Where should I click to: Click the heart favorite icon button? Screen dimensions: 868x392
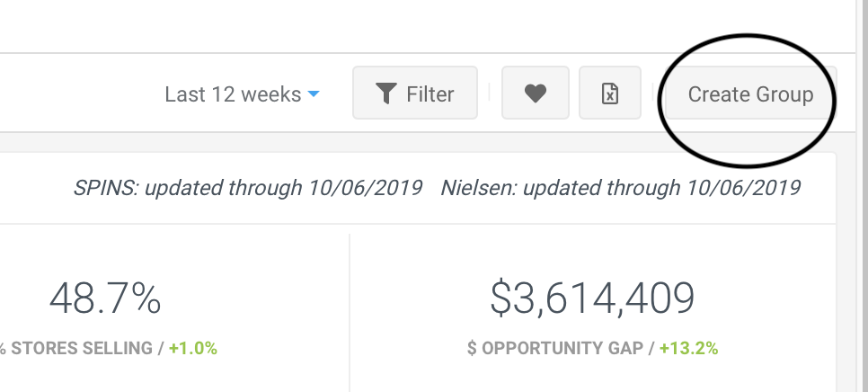click(536, 93)
